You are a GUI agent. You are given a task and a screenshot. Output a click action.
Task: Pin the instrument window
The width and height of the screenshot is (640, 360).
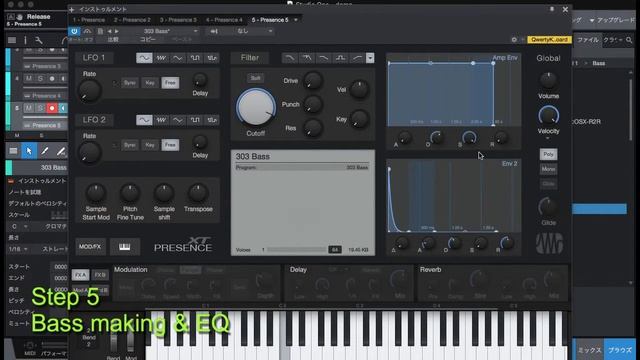pyautogui.click(x=552, y=9)
